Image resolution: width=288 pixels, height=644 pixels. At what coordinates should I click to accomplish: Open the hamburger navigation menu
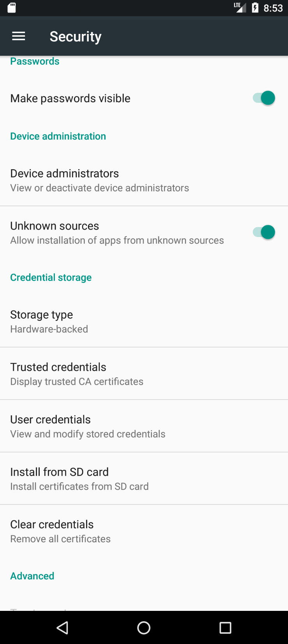point(19,36)
